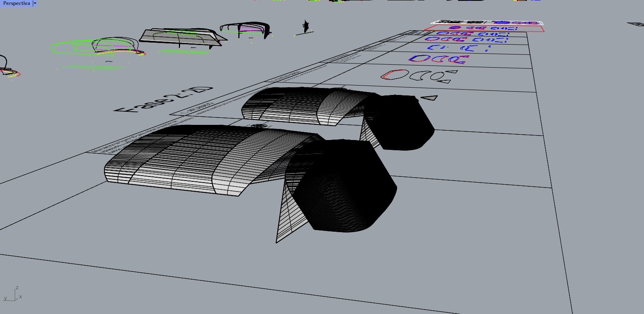Select the green lines beneath the gray panel
Viewport: 644px width, 314px height.
coord(184,51)
